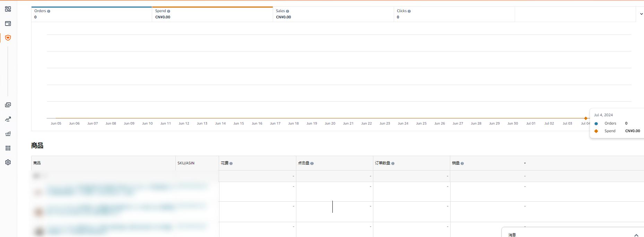Click the CN¥0.00 value under Sales tab
This screenshot has width=644, height=237.
[x=284, y=17]
